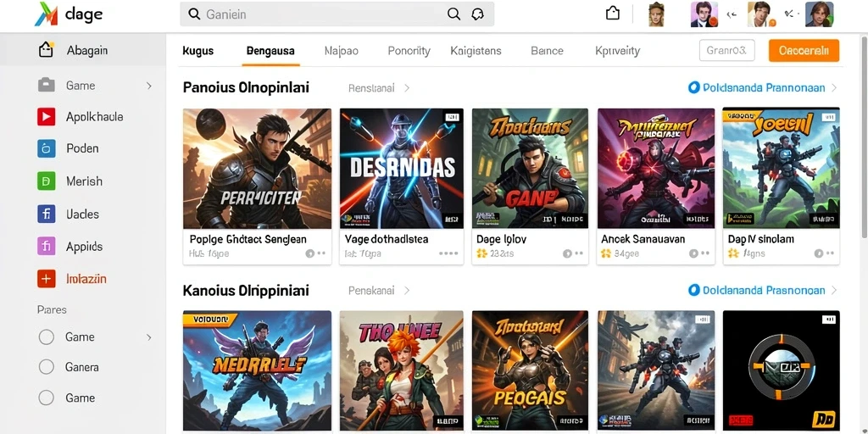This screenshot has height=434, width=868.
Task: Open the Polcisnanda Prannonaan link in first section
Action: tap(764, 88)
